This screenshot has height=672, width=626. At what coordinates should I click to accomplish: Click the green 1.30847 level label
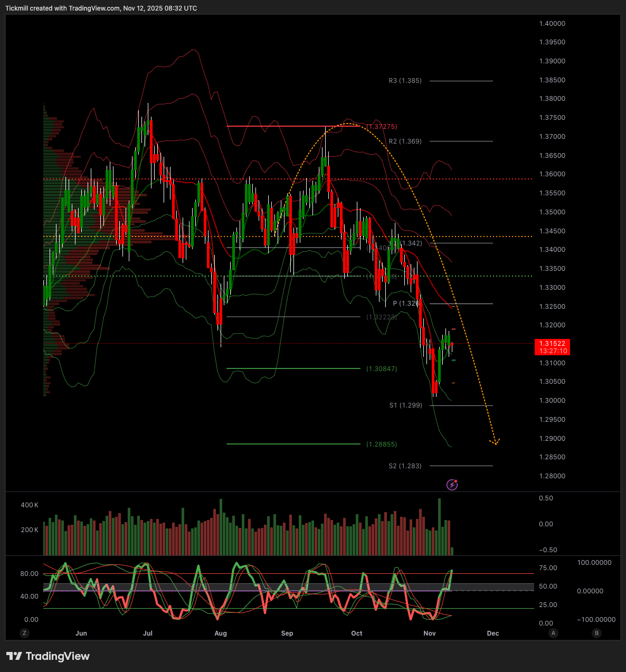point(382,369)
